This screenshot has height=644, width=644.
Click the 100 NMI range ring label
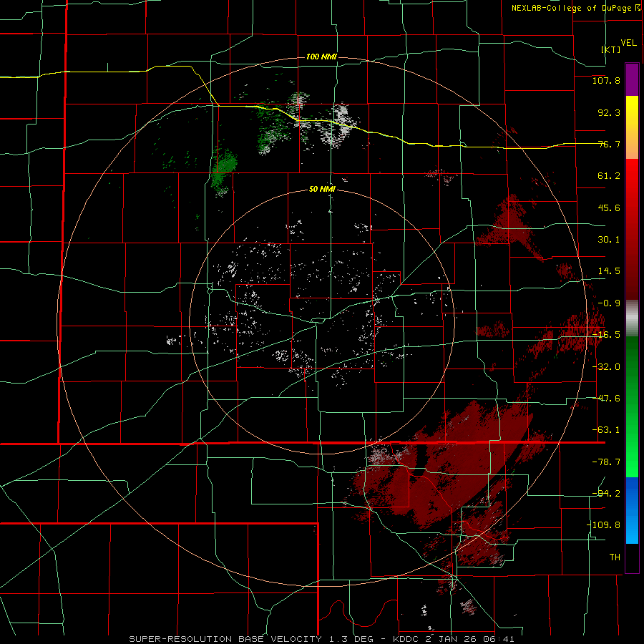click(321, 57)
